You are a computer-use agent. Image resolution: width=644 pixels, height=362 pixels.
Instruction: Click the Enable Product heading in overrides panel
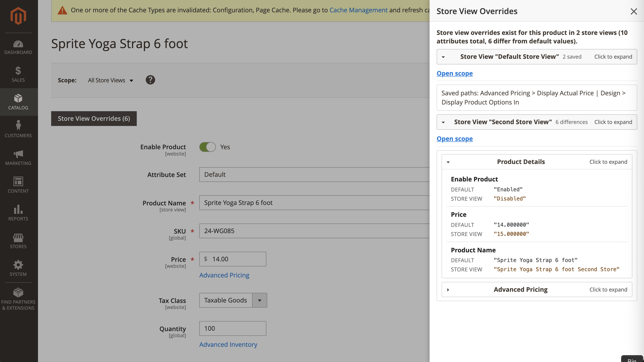[474, 179]
